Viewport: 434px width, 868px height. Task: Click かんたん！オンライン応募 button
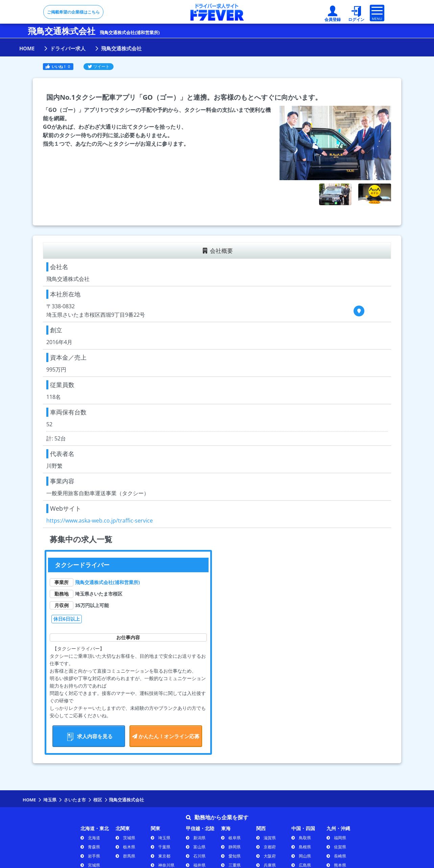[x=166, y=736]
